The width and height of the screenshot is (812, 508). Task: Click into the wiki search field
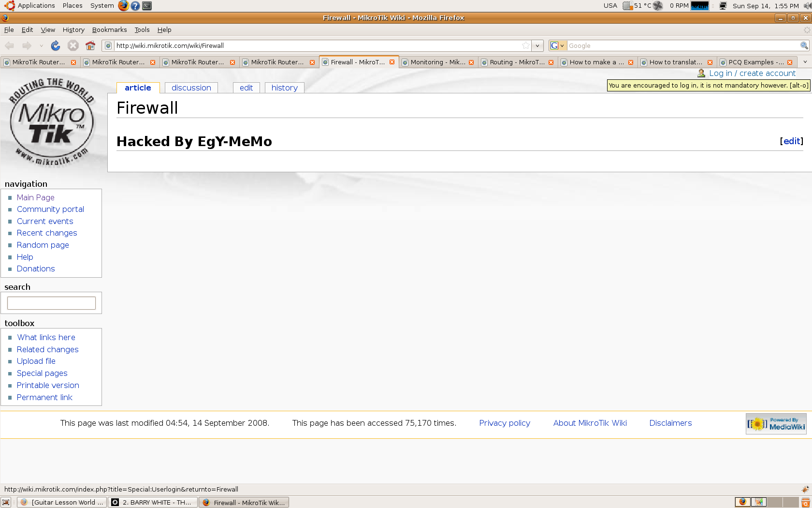point(51,303)
